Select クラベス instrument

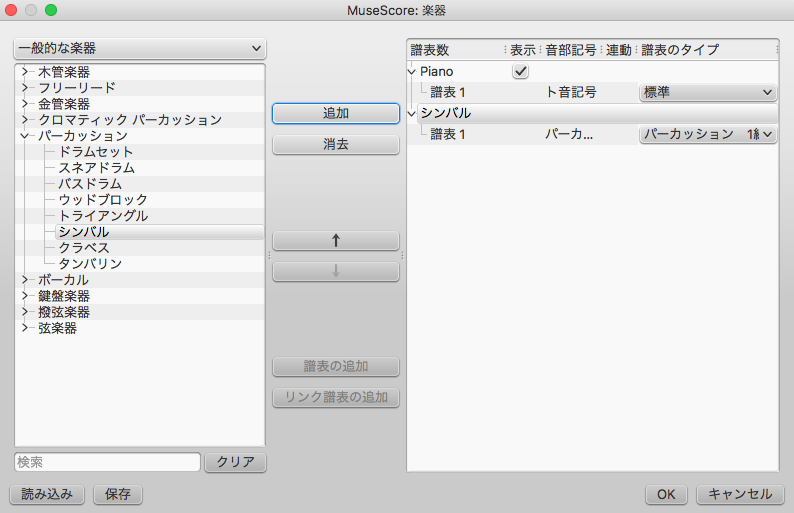(x=84, y=248)
